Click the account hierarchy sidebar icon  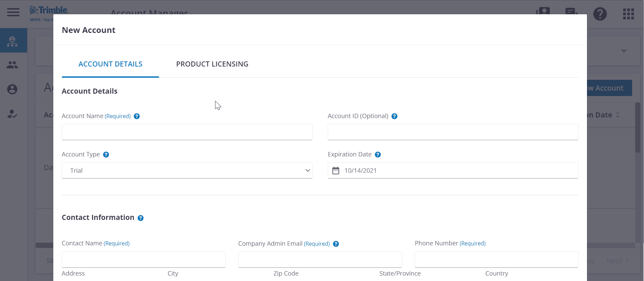click(x=13, y=41)
